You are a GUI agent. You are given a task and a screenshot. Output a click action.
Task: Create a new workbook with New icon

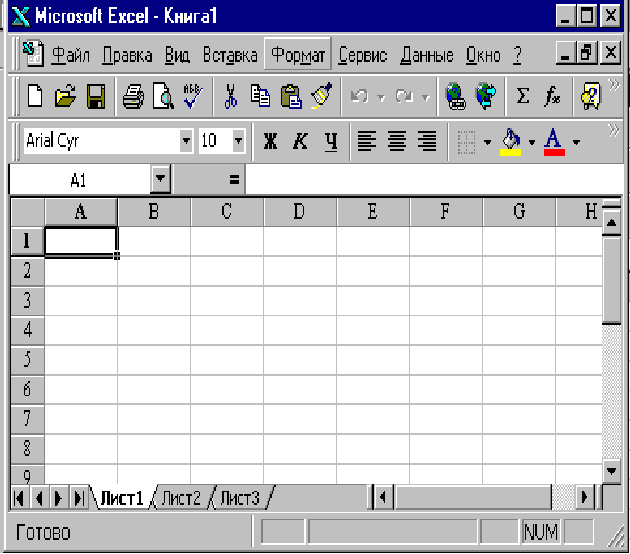pos(35,96)
